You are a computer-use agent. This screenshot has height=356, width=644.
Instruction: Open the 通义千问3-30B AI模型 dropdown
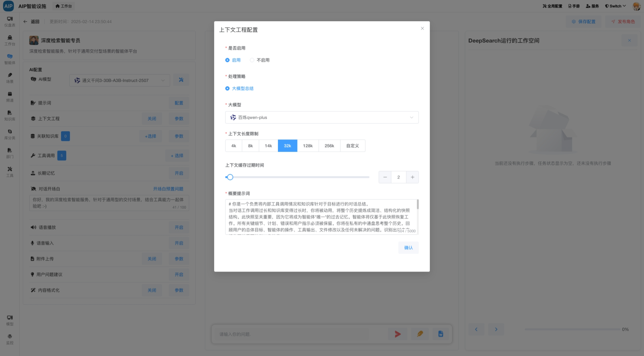click(x=120, y=80)
